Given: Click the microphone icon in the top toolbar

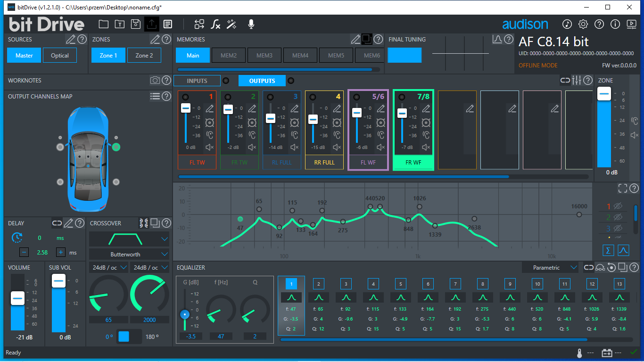Looking at the screenshot, I should 251,24.
